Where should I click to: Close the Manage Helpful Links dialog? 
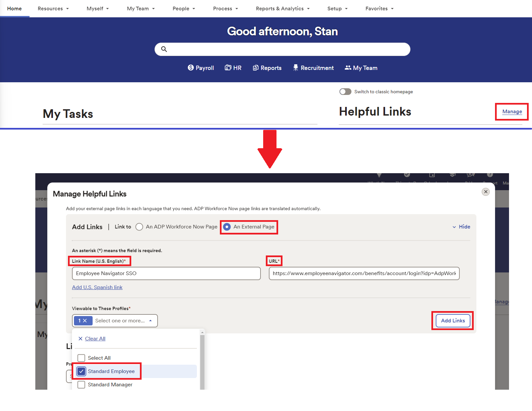tap(485, 192)
